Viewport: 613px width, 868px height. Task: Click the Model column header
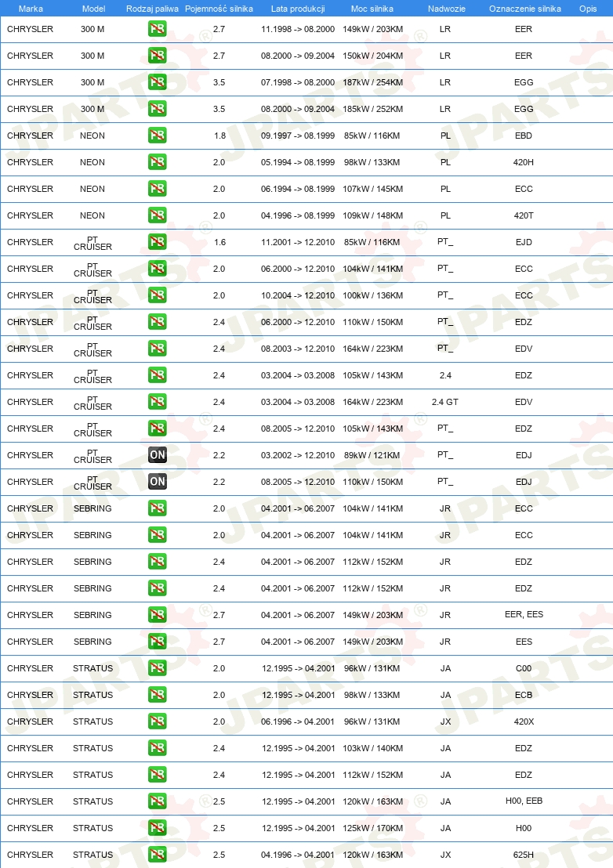93,9
